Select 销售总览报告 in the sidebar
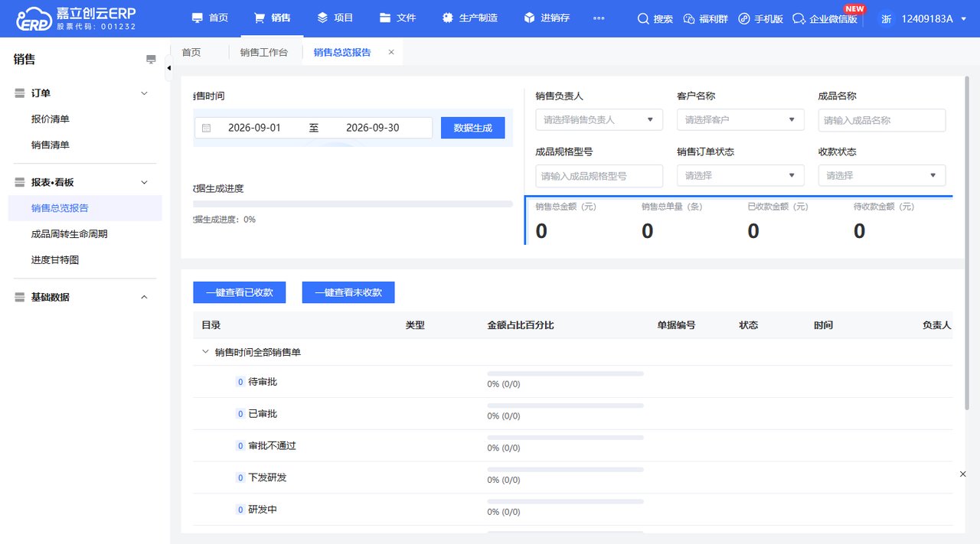980x544 pixels. pyautogui.click(x=85, y=208)
